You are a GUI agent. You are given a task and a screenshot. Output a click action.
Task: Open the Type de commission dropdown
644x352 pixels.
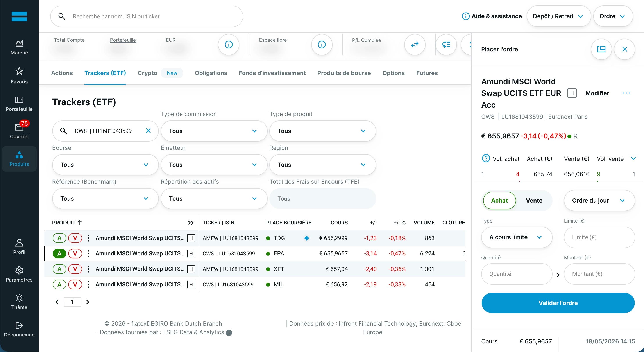pyautogui.click(x=214, y=131)
